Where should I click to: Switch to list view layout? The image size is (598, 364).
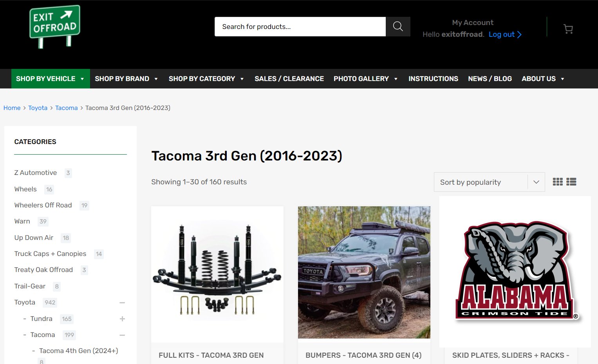pos(571,182)
